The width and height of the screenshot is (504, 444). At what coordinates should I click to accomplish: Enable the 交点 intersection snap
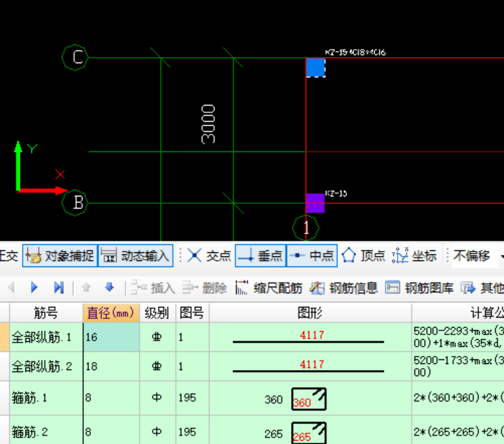pos(209,256)
